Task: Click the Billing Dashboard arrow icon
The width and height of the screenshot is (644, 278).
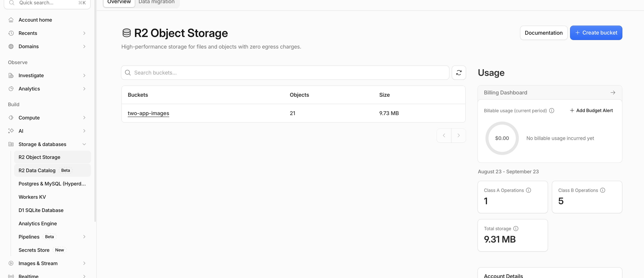Action: click(613, 93)
